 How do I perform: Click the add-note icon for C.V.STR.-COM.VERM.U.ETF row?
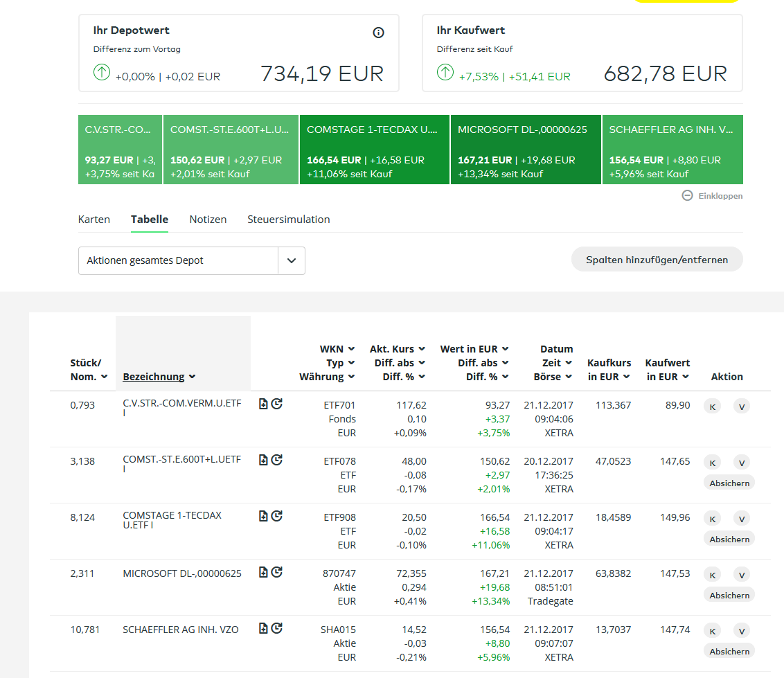(x=263, y=404)
